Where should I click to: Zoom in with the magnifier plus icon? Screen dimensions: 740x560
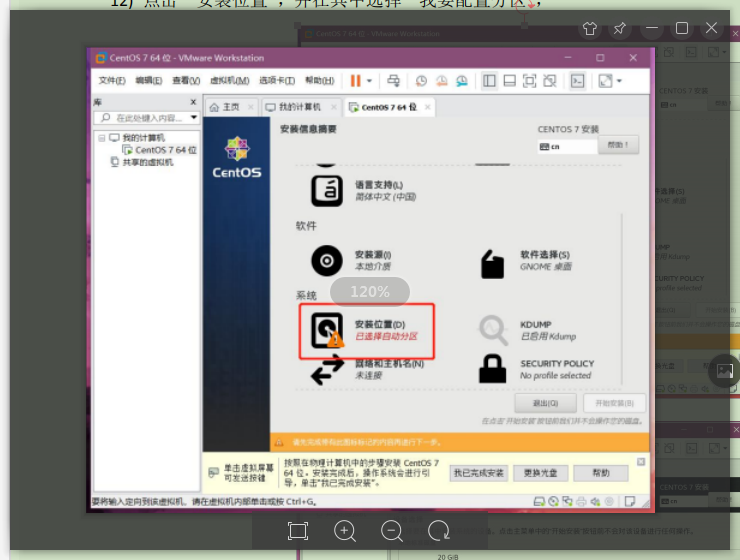point(345,531)
